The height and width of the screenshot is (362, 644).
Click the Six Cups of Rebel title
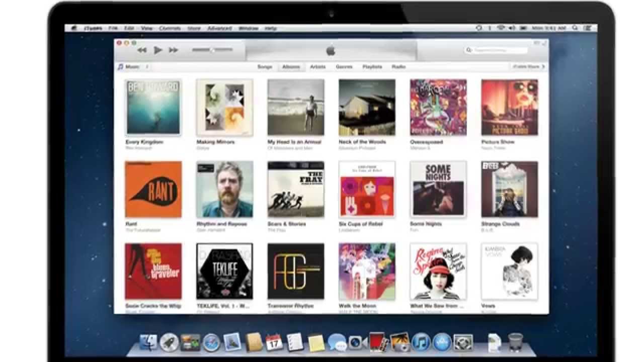(361, 224)
